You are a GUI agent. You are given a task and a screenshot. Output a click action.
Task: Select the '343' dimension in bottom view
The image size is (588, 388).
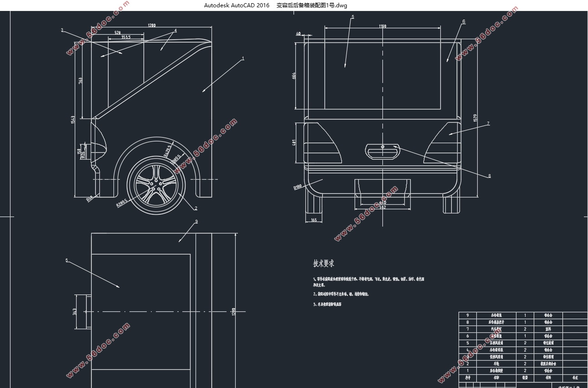click(x=74, y=312)
